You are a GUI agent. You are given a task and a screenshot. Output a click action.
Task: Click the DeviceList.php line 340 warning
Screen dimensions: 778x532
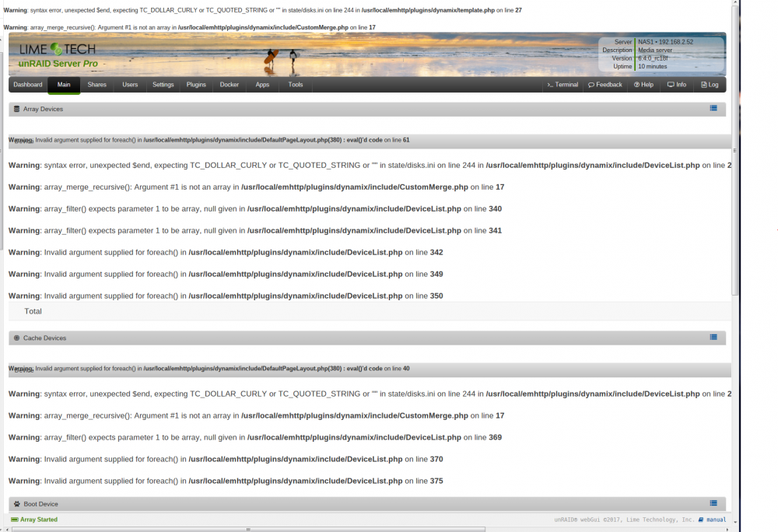tap(255, 208)
